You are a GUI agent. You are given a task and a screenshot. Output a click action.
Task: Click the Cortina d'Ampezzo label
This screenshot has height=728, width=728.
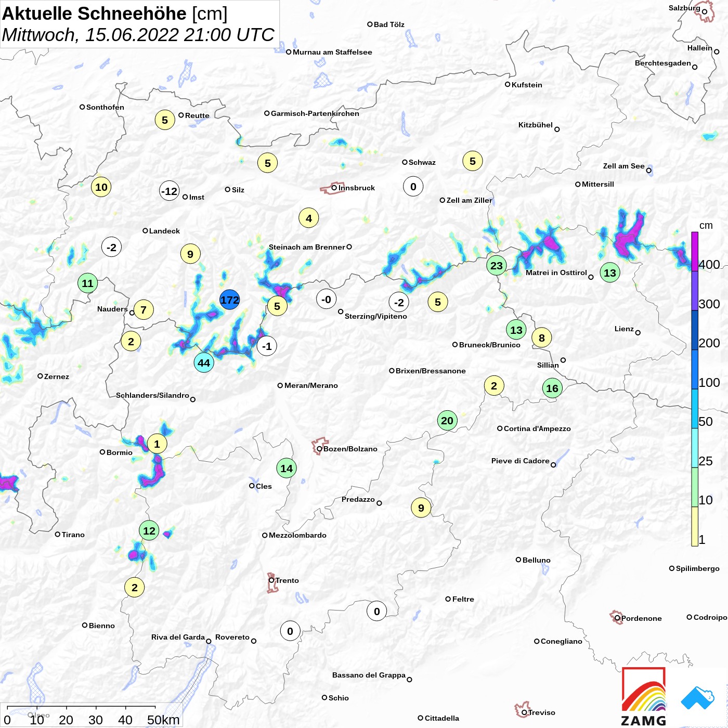537,428
